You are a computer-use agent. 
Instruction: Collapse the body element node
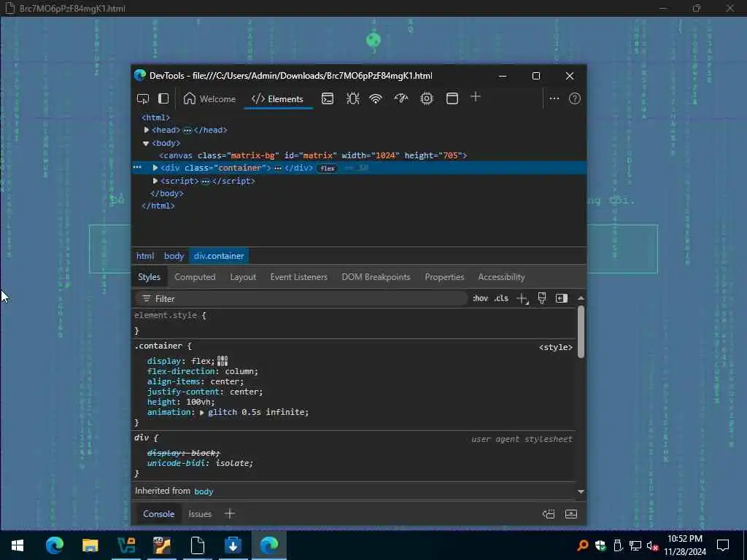146,143
